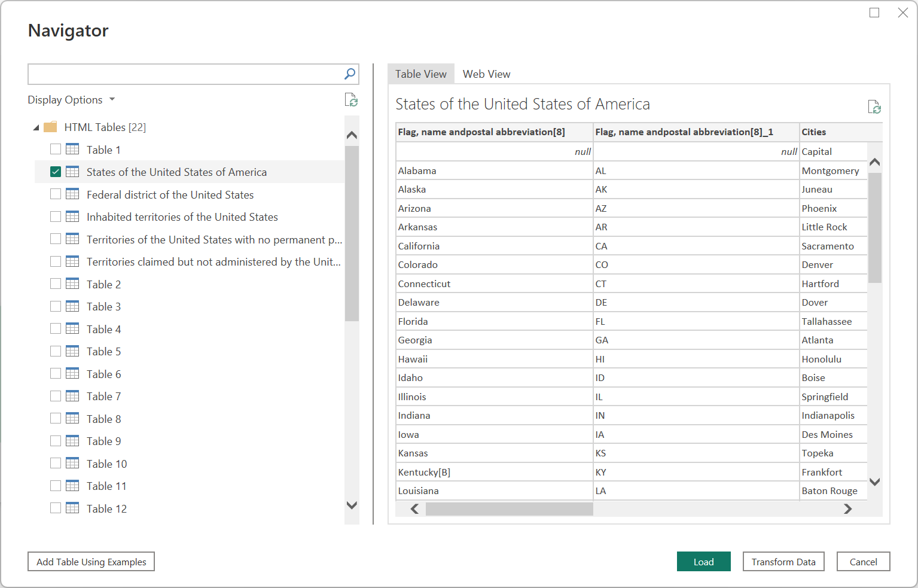Viewport: 918px width, 588px height.
Task: Check Territories claimed but not administered checkbox
Action: [x=56, y=261]
